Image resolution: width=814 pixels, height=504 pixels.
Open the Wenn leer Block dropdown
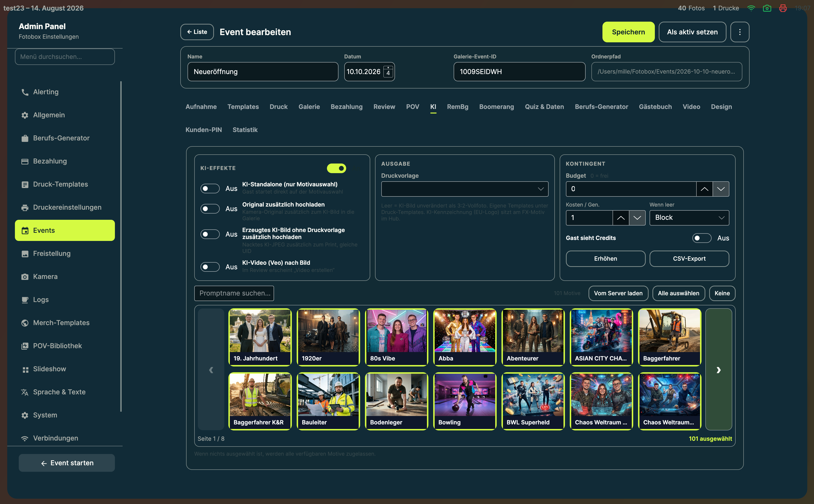[689, 218]
